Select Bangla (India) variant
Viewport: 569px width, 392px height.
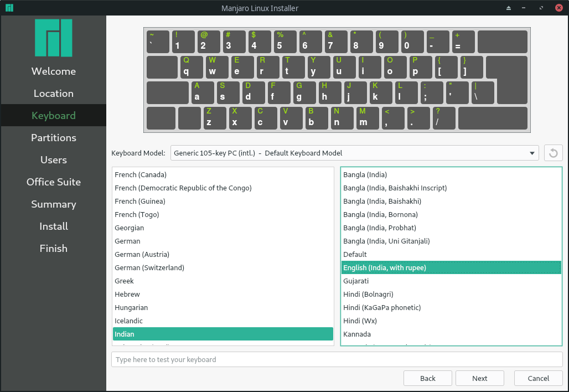click(451, 174)
